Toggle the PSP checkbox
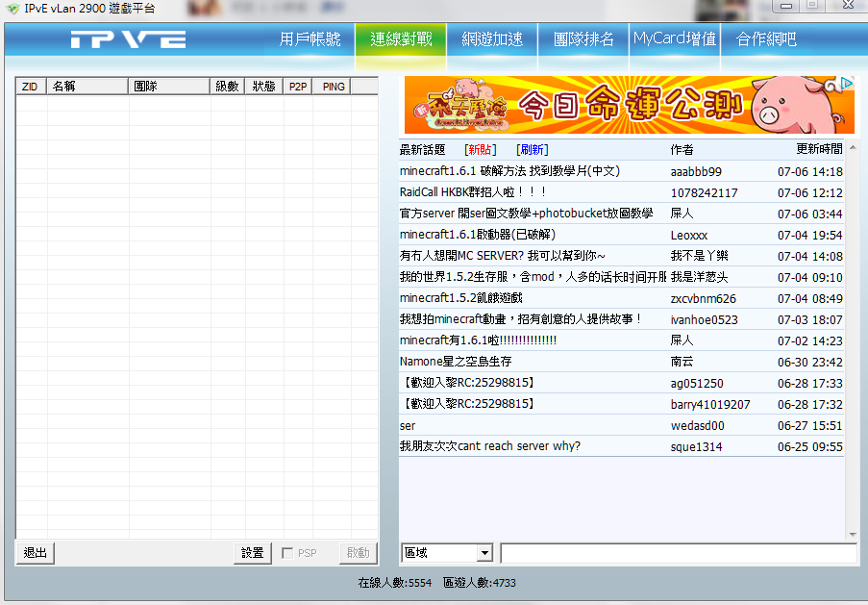This screenshot has width=868, height=605. 287,553
